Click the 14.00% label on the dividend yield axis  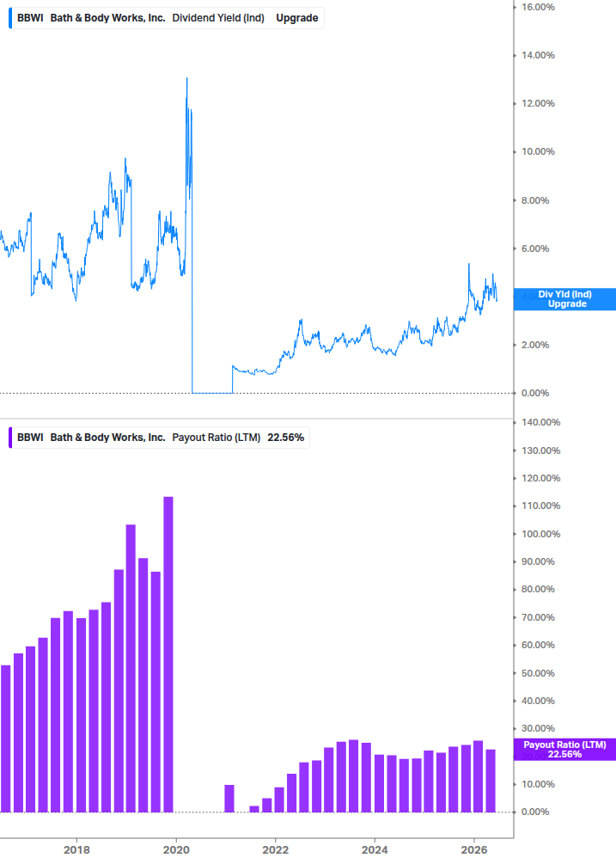pyautogui.click(x=538, y=55)
